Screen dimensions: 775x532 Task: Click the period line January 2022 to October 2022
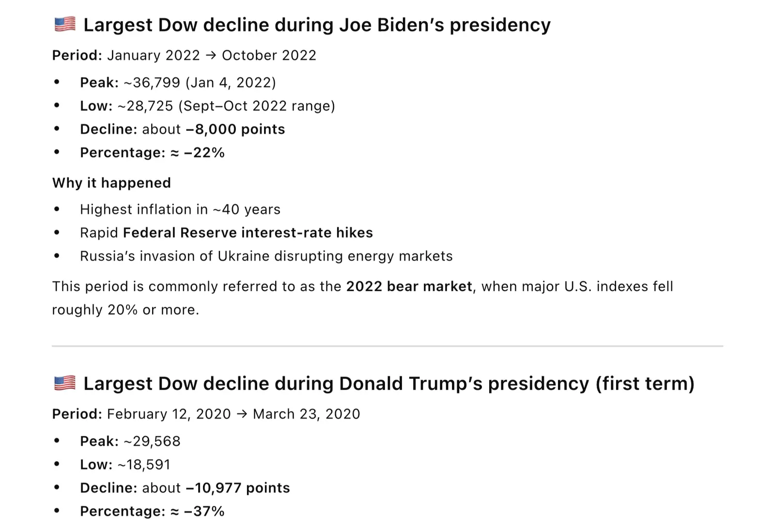click(x=184, y=55)
